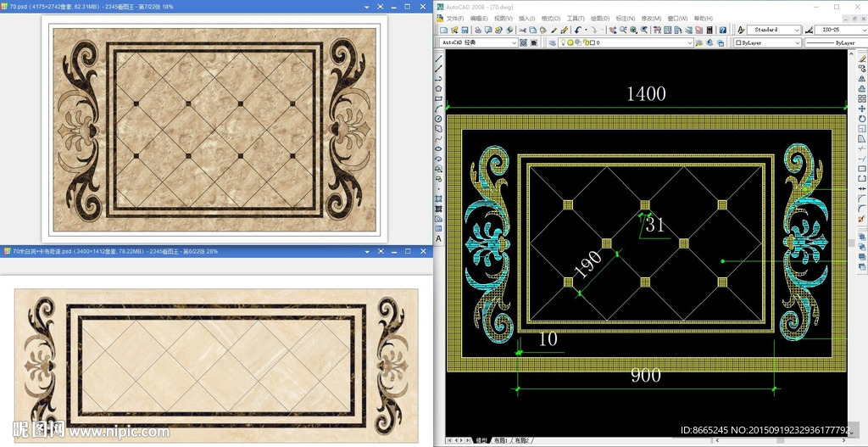Open dropdown menu of 70米白洞 viewer window
The image size is (868, 447).
[367, 251]
